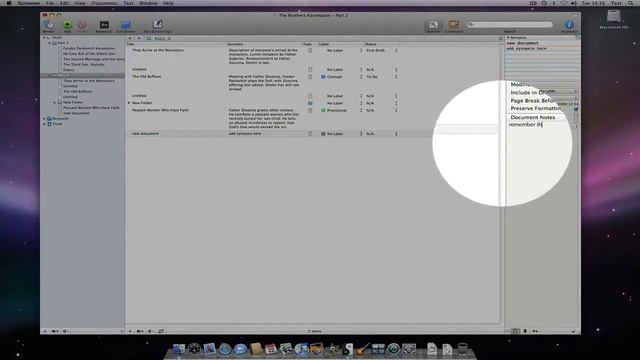Open iTunes from the Dock
The width and height of the screenshot is (640, 360).
click(x=302, y=349)
